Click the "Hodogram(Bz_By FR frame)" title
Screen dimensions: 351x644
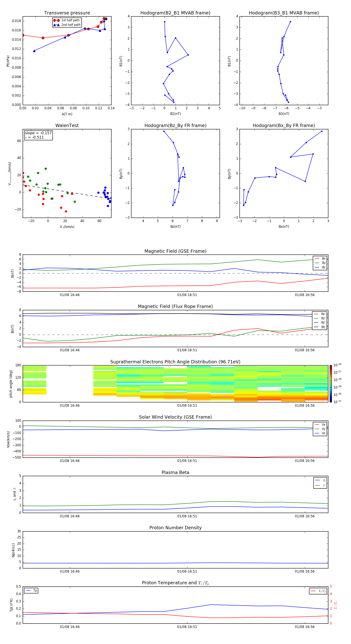point(175,125)
